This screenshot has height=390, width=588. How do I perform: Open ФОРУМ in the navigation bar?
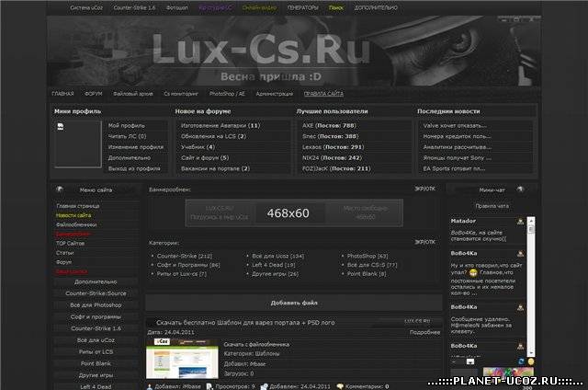94,94
